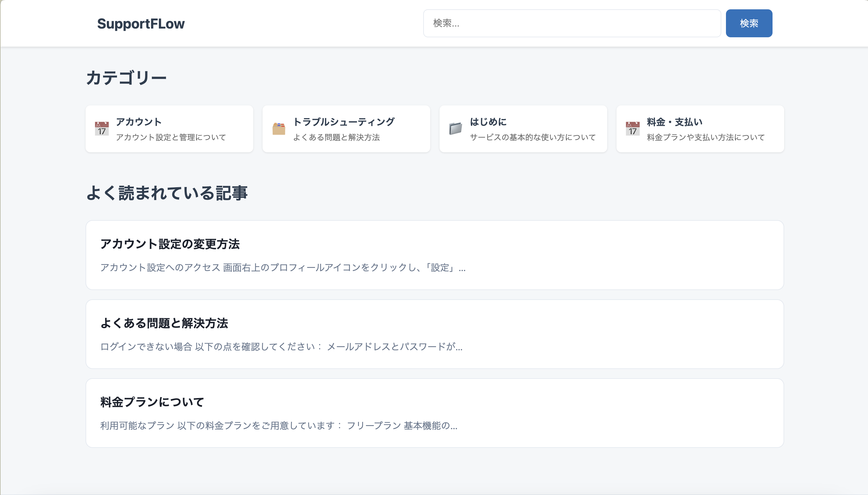Click the folder icon beside はじめに
The height and width of the screenshot is (495, 868).
coord(456,129)
